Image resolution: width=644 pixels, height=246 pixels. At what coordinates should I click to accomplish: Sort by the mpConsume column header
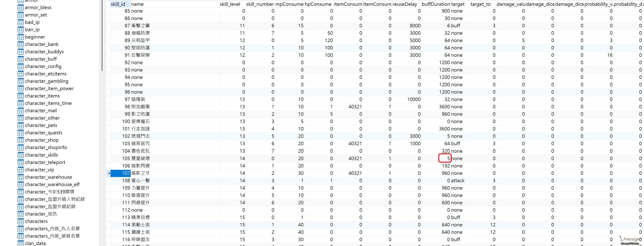(289, 4)
